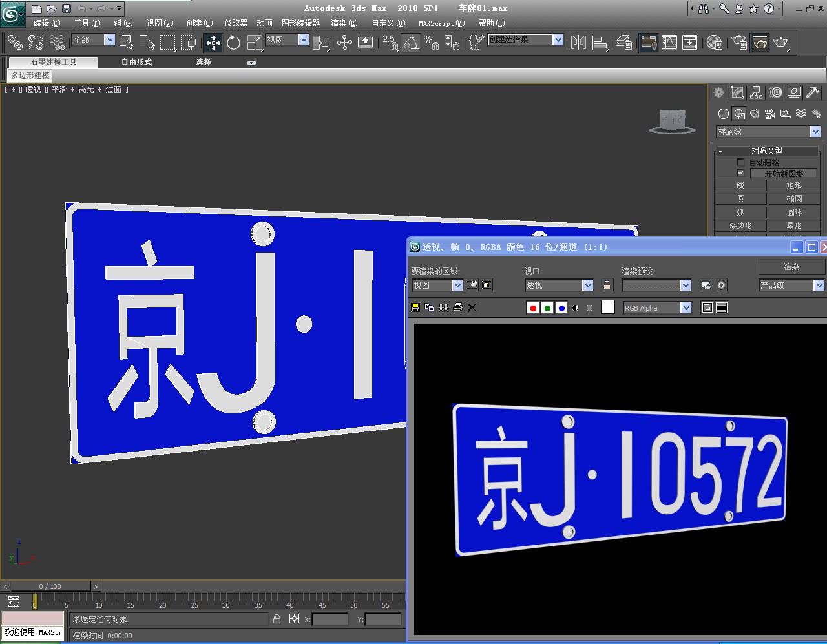Click the white color swatch in render window
This screenshot has height=644, width=827.
tap(607, 307)
